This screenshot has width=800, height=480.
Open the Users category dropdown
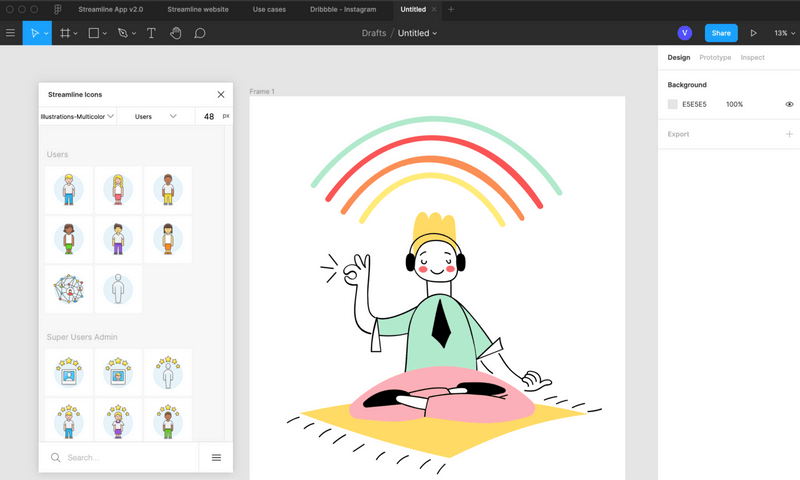point(155,116)
